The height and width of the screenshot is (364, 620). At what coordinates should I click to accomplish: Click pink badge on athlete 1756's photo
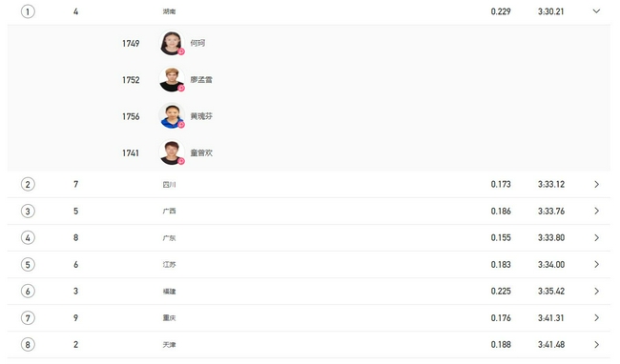(x=181, y=125)
